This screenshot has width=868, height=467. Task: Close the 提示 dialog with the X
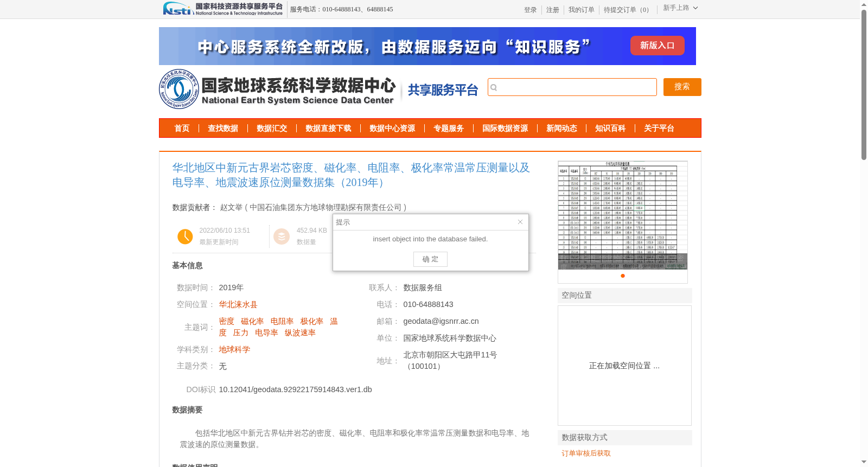tap(520, 222)
